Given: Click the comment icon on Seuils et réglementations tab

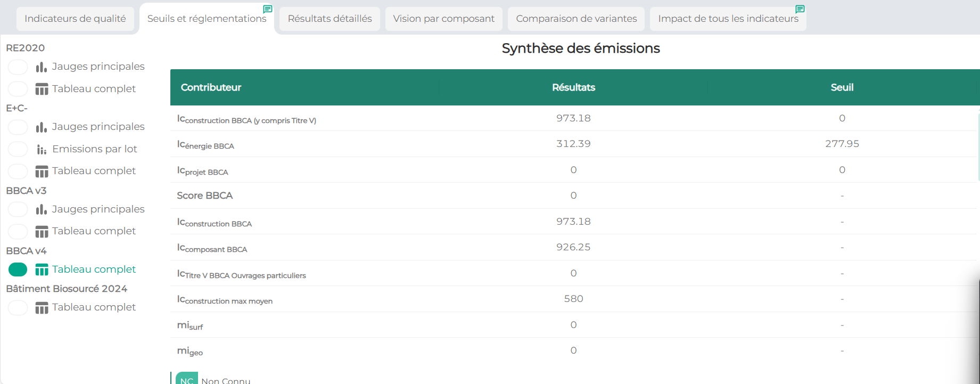Looking at the screenshot, I should click(x=268, y=9).
